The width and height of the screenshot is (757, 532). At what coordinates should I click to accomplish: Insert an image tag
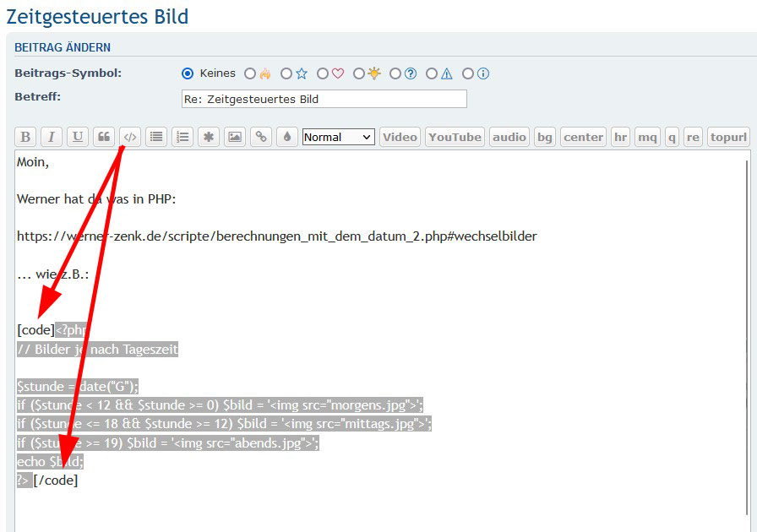click(235, 137)
